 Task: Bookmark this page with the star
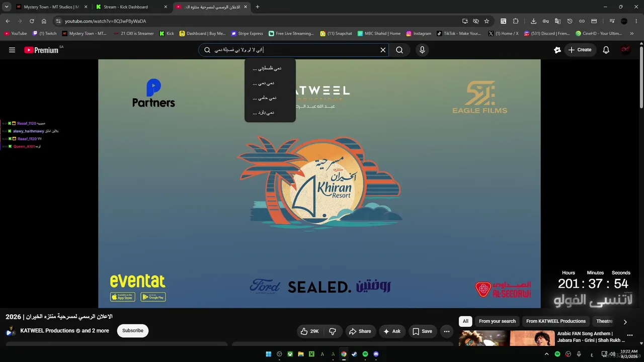pos(487,21)
